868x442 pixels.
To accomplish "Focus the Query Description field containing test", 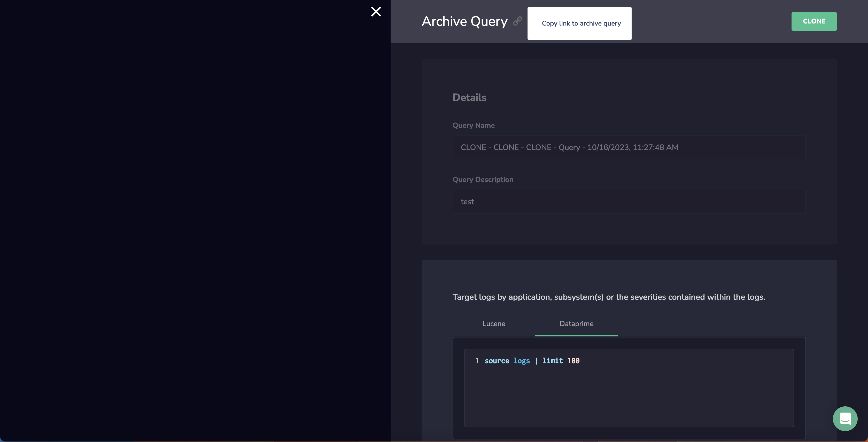I will (x=629, y=202).
